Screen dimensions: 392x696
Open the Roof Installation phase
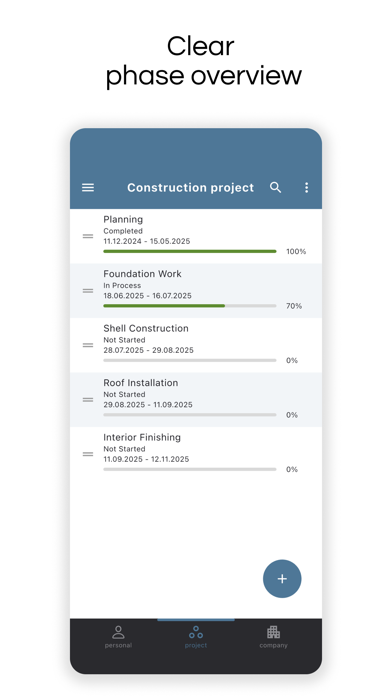click(196, 399)
